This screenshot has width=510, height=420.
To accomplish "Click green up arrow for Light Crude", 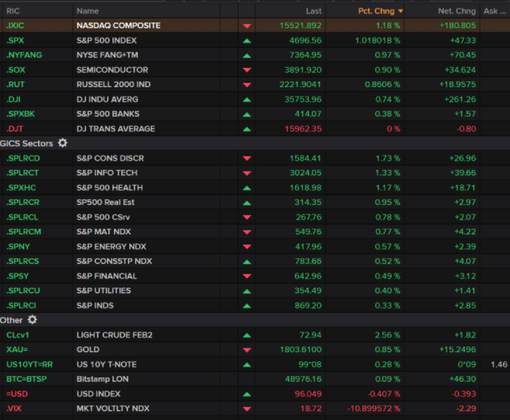I will point(247,335).
